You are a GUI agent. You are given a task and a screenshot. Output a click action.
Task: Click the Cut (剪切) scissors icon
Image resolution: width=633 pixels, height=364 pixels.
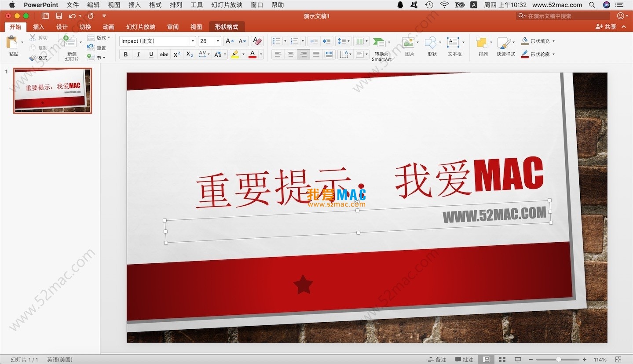pyautogui.click(x=33, y=38)
